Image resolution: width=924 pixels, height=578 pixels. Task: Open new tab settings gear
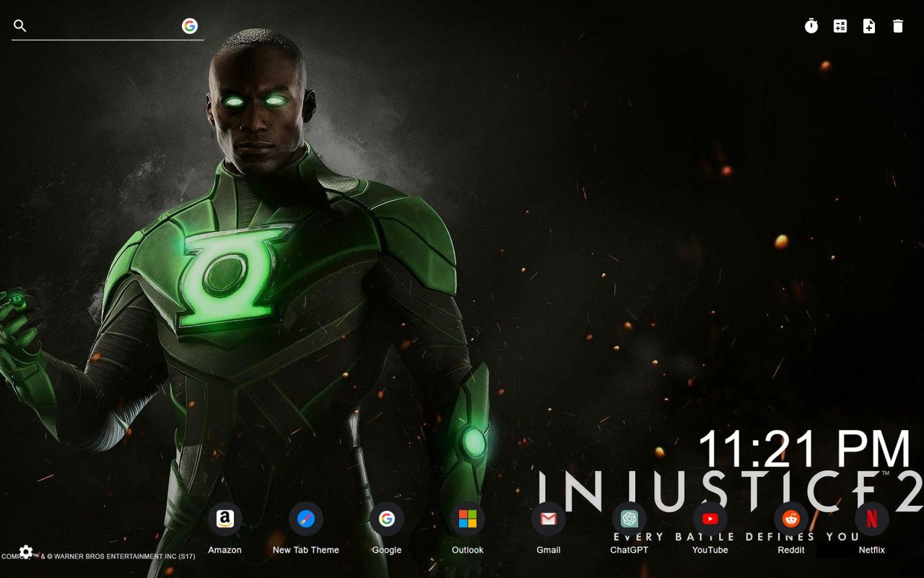pos(26,552)
